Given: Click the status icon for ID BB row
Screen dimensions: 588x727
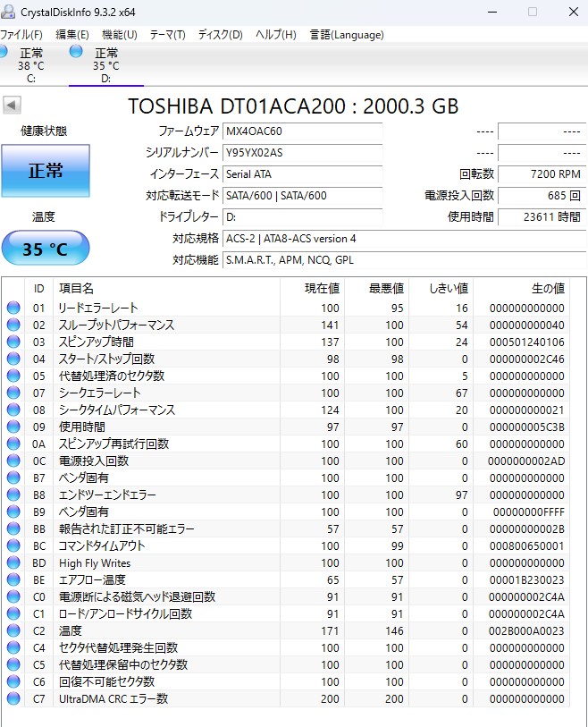Looking at the screenshot, I should [x=13, y=528].
